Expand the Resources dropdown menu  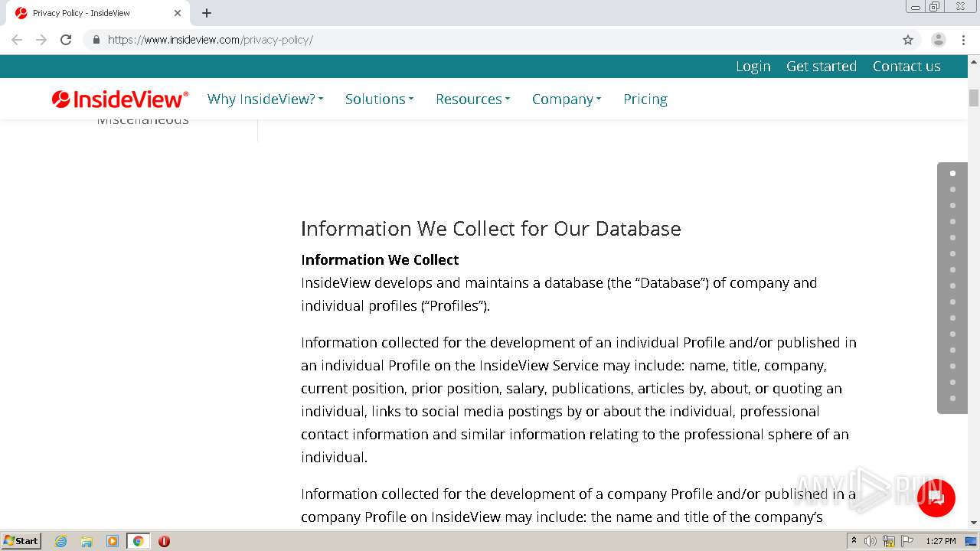472,99
